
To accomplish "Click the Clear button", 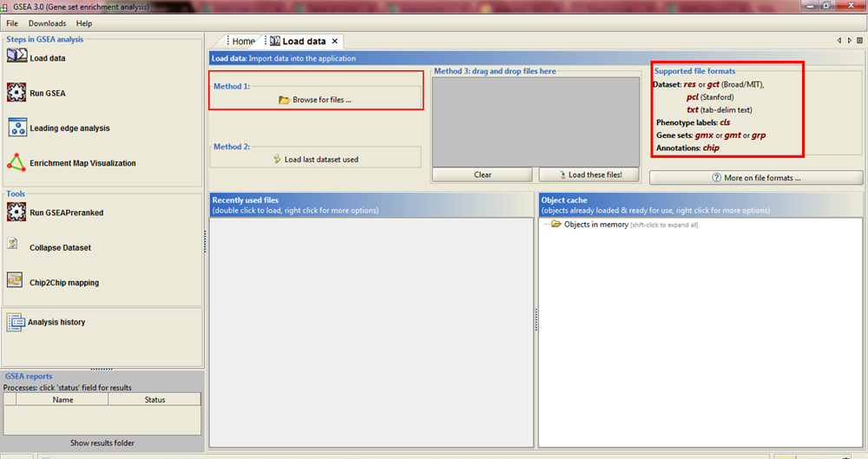I will point(482,174).
